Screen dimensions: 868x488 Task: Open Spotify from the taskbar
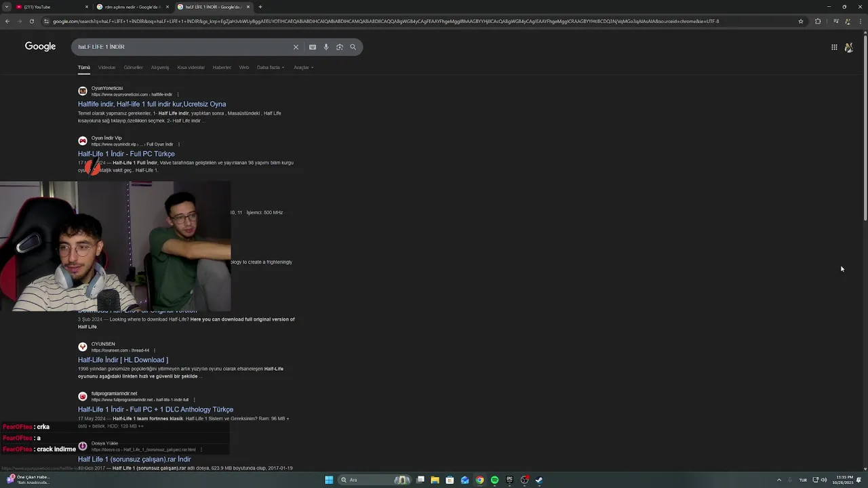[494, 480]
